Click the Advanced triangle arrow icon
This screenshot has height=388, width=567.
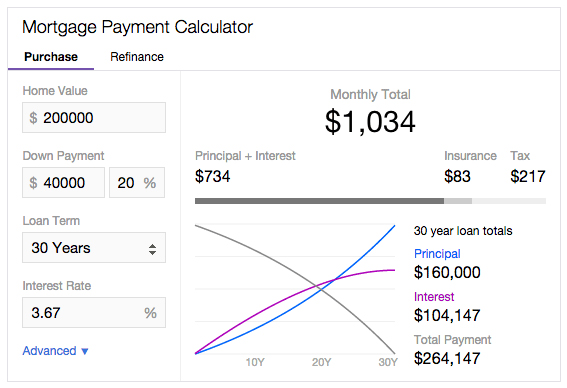[x=85, y=351]
